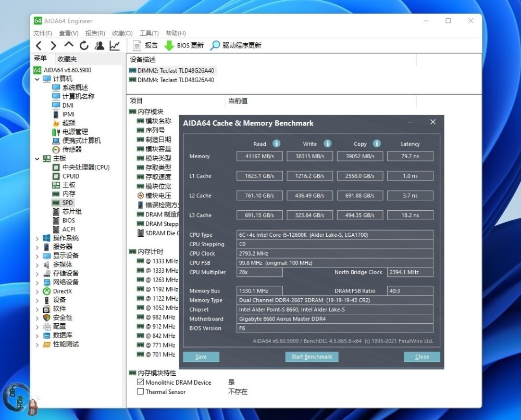Click the graph chart icon in toolbar
Image resolution: width=521 pixels, height=420 pixels.
115,46
